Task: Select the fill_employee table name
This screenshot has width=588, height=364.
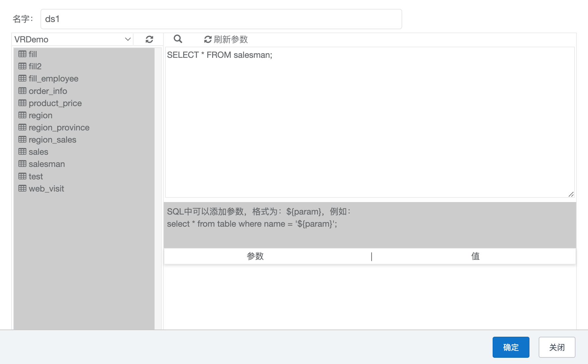Action: [x=53, y=79]
